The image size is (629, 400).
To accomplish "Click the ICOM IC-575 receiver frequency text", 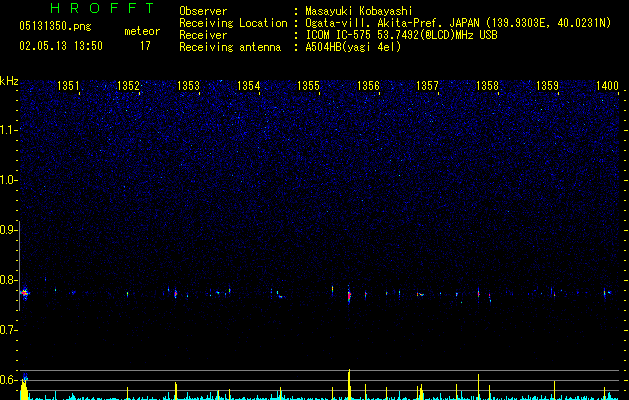I will click(401, 35).
